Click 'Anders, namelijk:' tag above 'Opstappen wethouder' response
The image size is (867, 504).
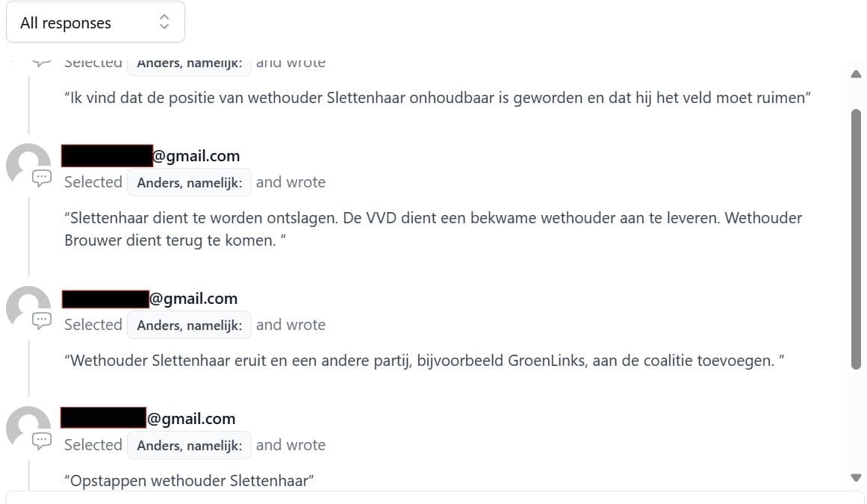pos(189,445)
